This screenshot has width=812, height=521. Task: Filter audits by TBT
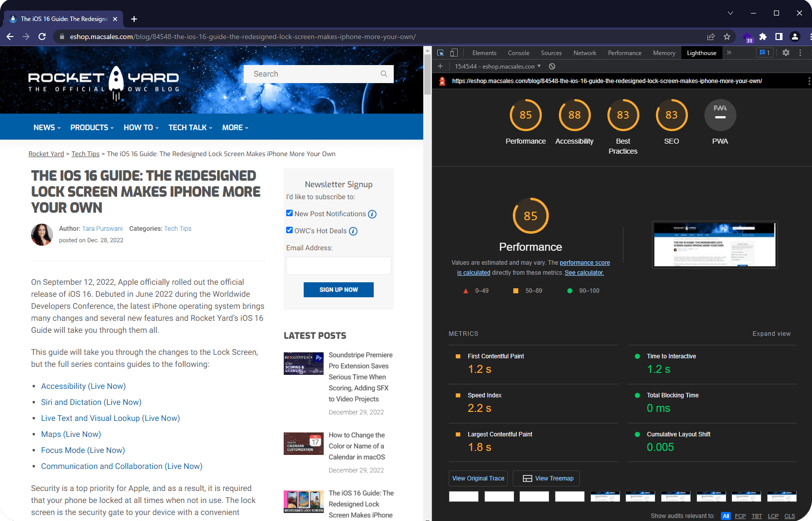tap(757, 516)
